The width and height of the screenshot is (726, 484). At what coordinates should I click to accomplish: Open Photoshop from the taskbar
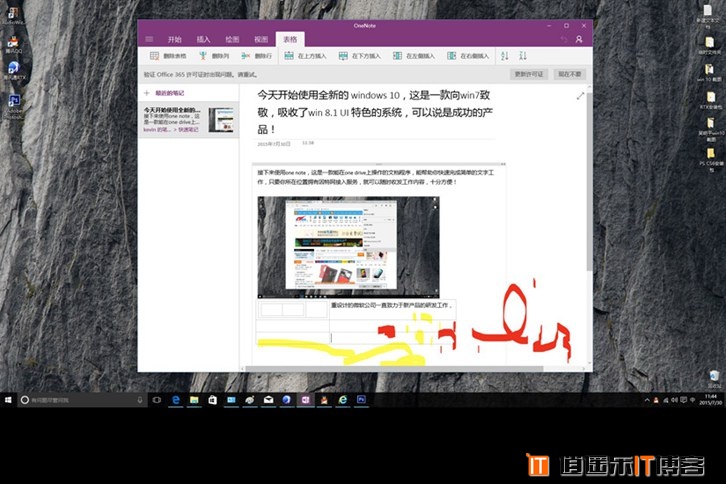(361, 400)
